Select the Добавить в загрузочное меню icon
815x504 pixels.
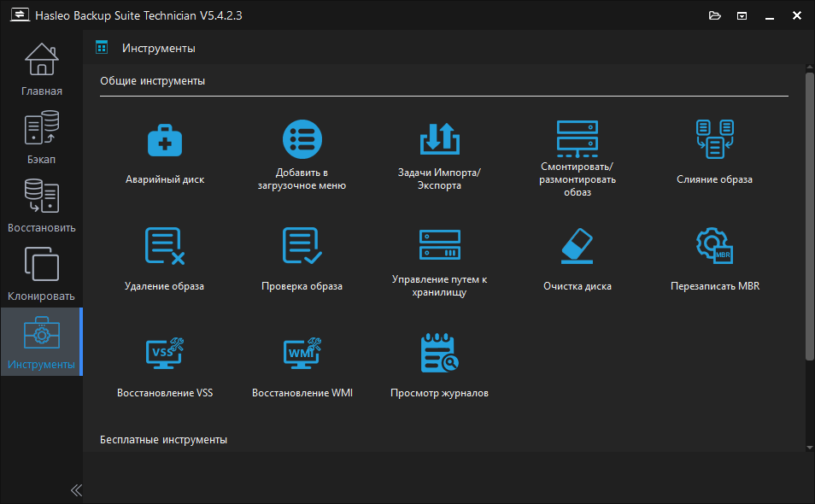302,139
